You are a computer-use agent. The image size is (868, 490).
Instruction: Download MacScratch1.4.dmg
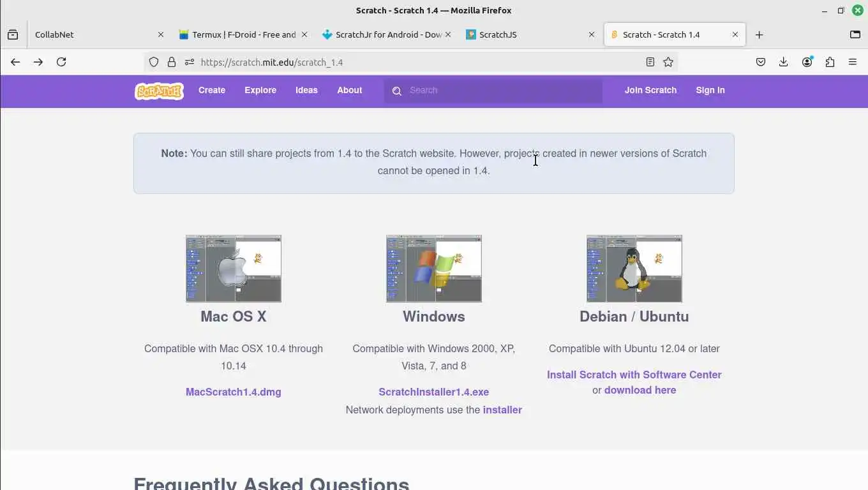tap(234, 392)
